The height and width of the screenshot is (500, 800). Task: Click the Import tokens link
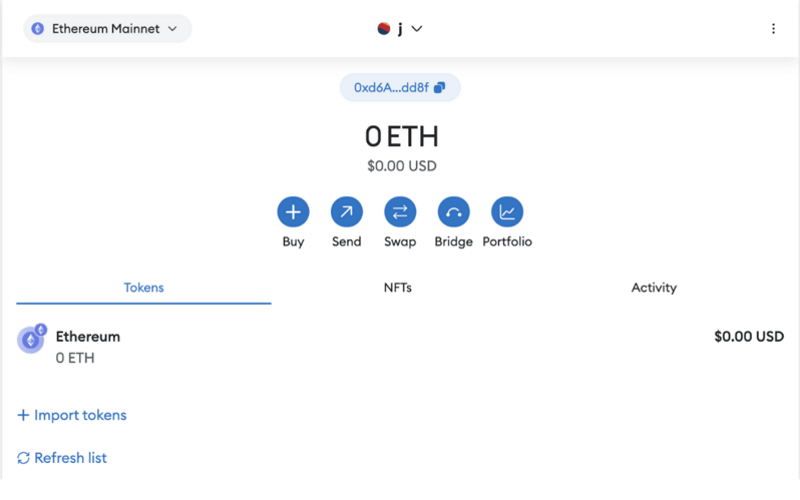pyautogui.click(x=72, y=415)
